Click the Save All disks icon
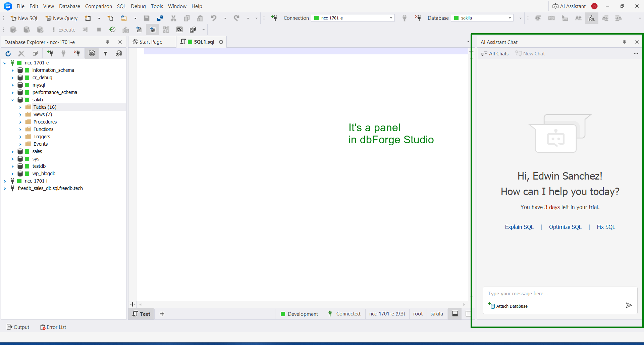644x345 pixels. point(160,18)
